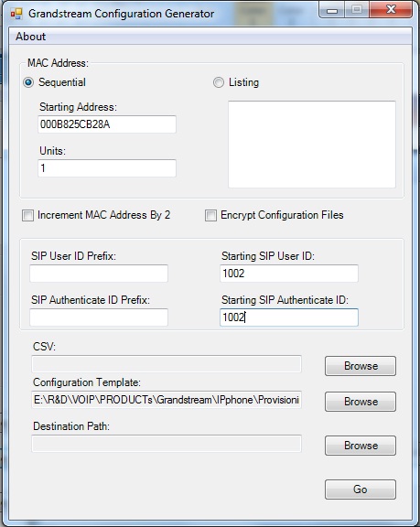The width and height of the screenshot is (420, 527).
Task: Enable Increment MAC Address By 2
Action: point(27,215)
